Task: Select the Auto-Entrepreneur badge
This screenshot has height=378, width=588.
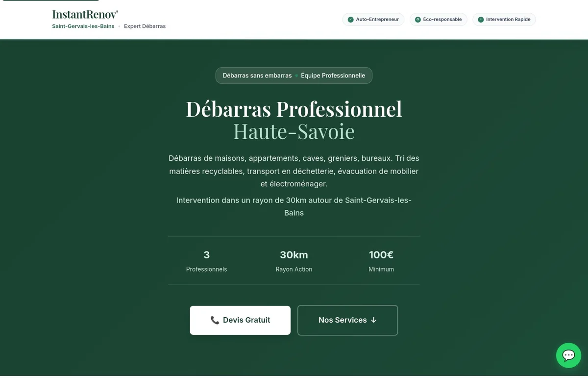Action: [x=373, y=19]
